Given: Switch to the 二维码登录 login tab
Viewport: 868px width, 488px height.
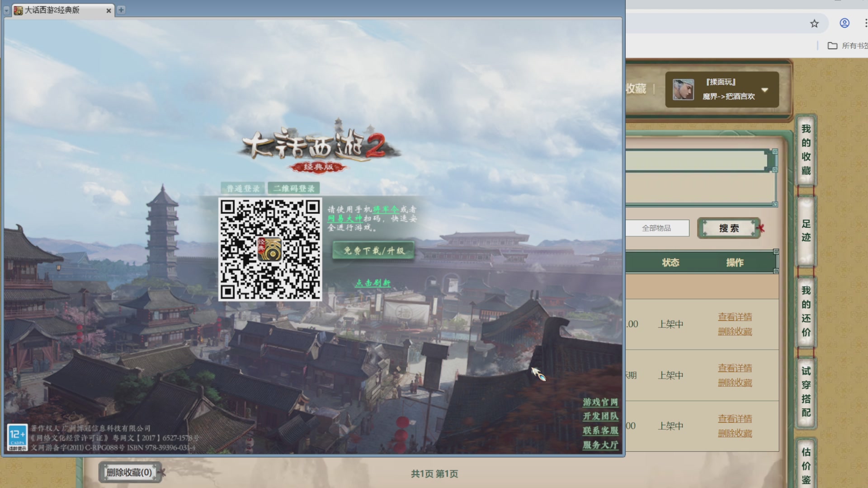Looking at the screenshot, I should click(x=294, y=188).
